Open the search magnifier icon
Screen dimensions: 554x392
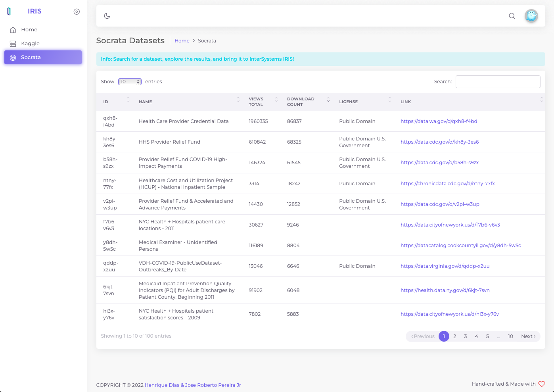[x=512, y=16]
